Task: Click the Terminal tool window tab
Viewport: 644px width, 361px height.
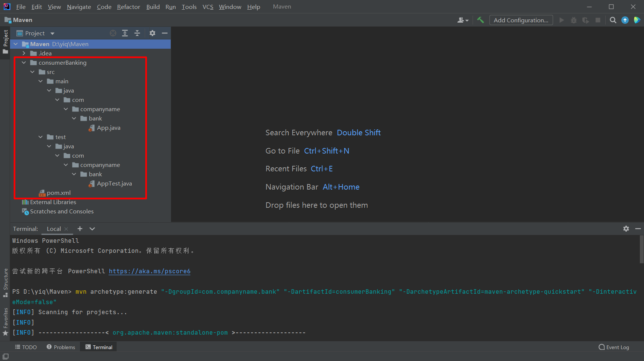Action: [x=99, y=347]
